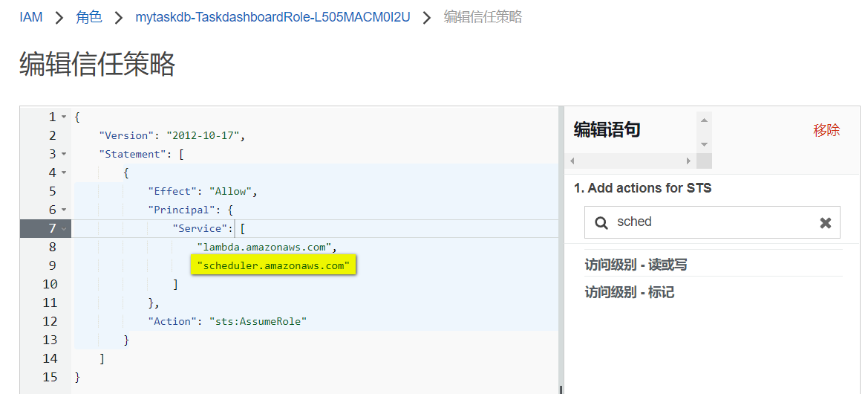Go to IAM breadcrumb link
The width and height of the screenshot is (868, 394).
point(30,17)
